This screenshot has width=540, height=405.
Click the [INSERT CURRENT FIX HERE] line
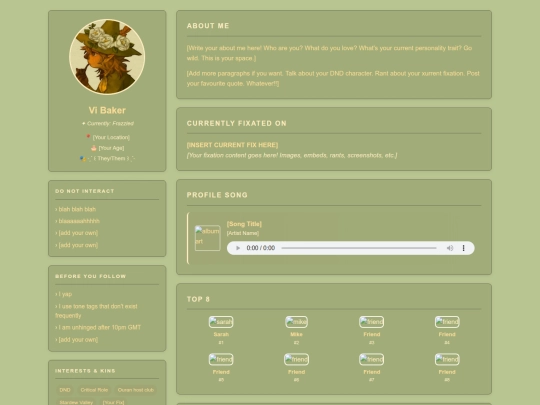tap(232, 145)
